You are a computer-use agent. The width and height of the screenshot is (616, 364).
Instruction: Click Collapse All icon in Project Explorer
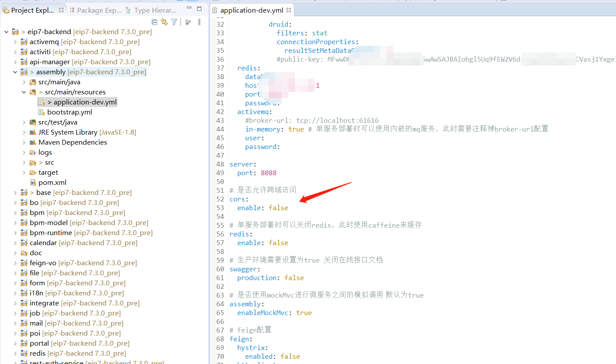154,22
